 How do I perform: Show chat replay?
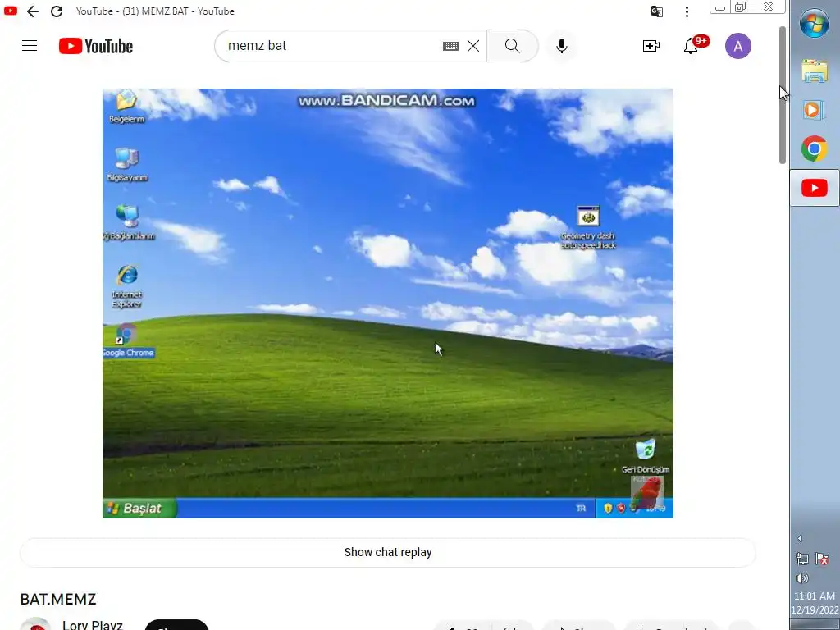tap(388, 552)
